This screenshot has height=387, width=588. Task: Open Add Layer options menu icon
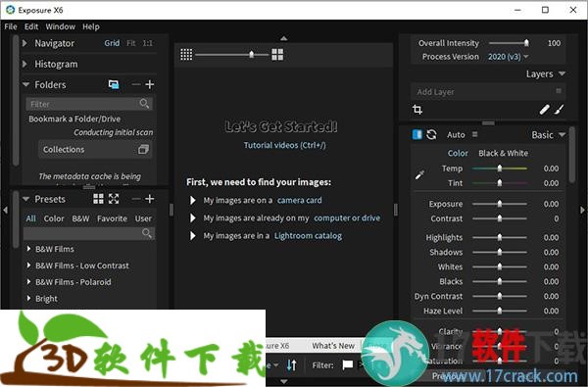pyautogui.click(x=559, y=91)
